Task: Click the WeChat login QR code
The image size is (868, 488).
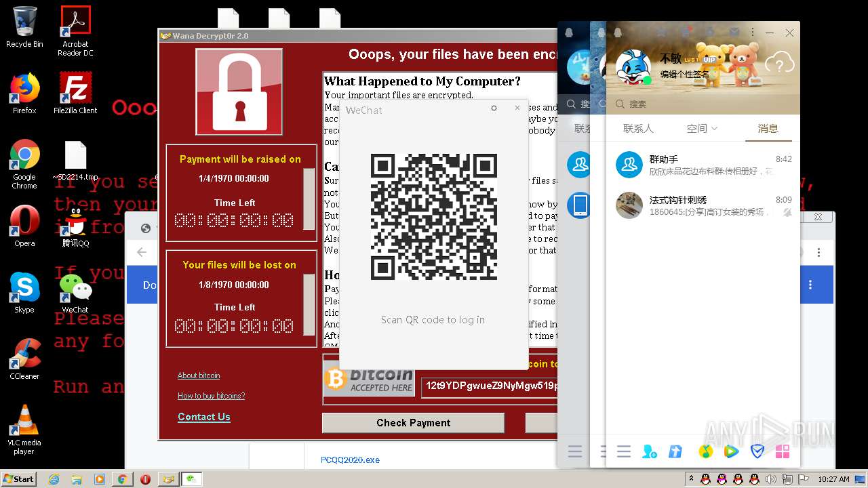Action: click(x=434, y=217)
